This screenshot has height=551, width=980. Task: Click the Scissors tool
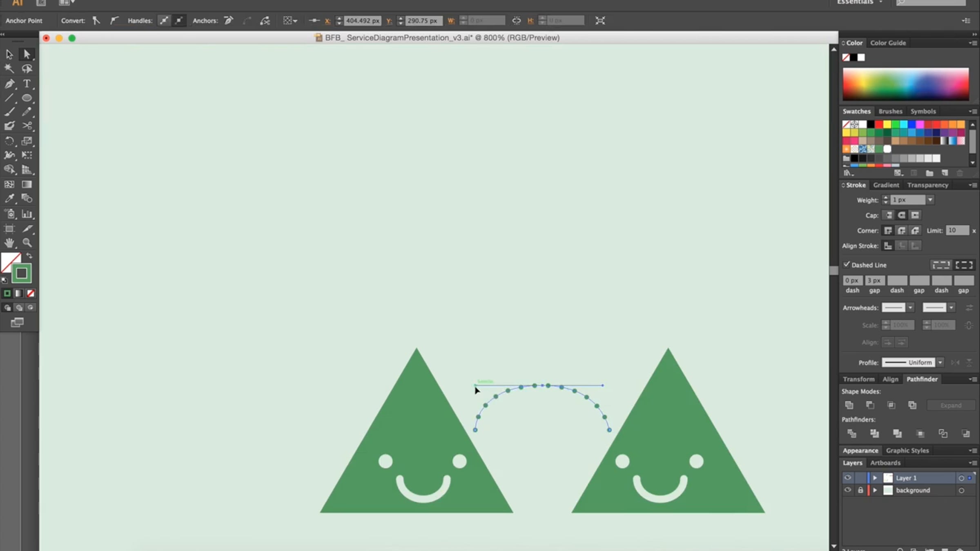click(27, 126)
